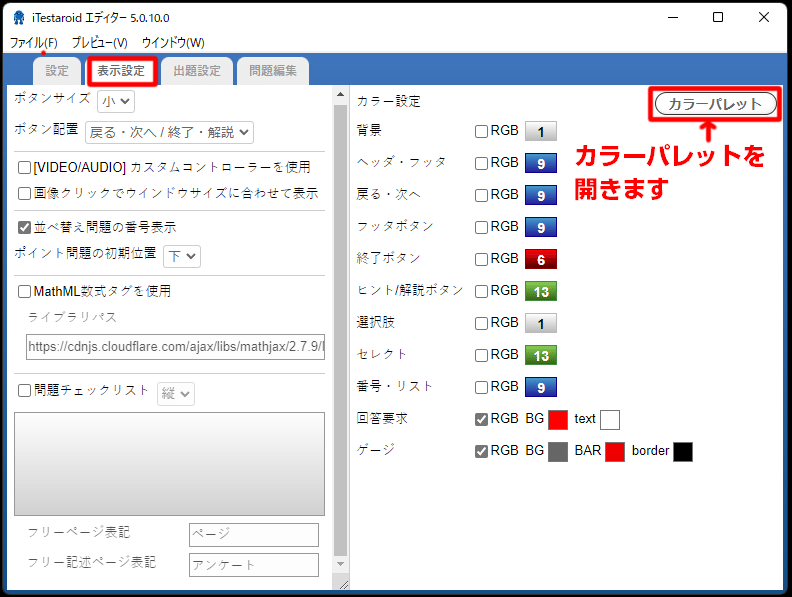The width and height of the screenshot is (792, 597).
Task: Click the MathJax ライブラリパス input field
Action: click(175, 346)
